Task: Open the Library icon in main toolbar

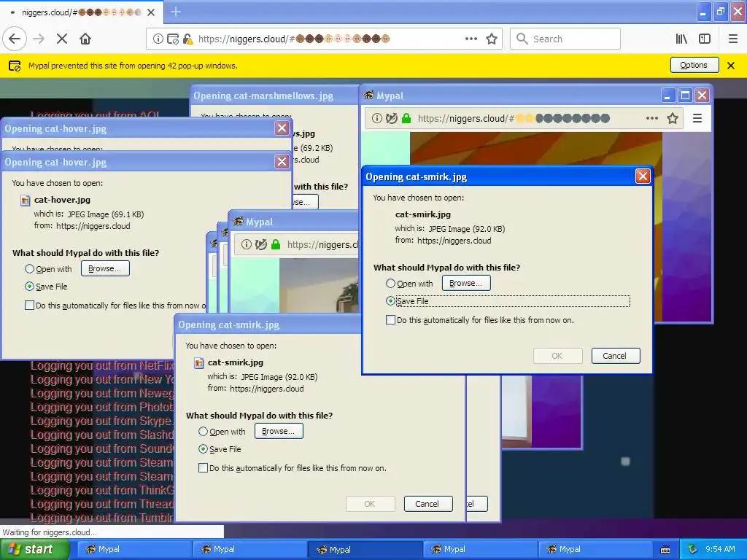Action: tap(681, 39)
